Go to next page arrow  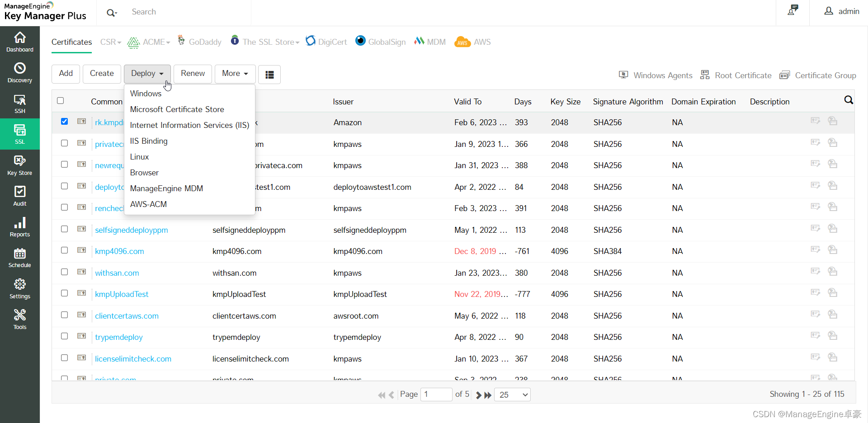[x=478, y=395]
